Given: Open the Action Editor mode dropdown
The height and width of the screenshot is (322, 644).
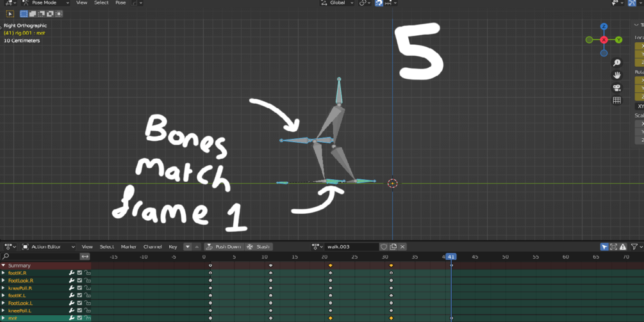Looking at the screenshot, I should (49, 246).
